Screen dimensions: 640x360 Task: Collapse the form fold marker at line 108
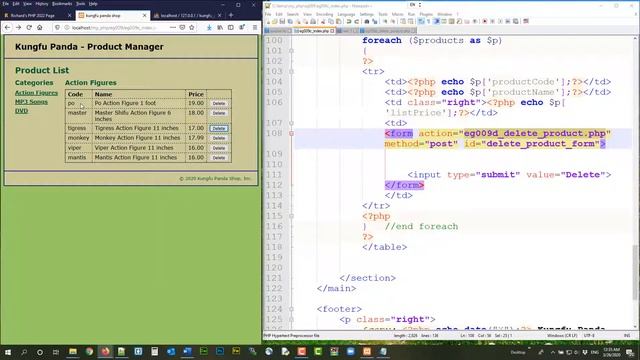click(x=291, y=133)
